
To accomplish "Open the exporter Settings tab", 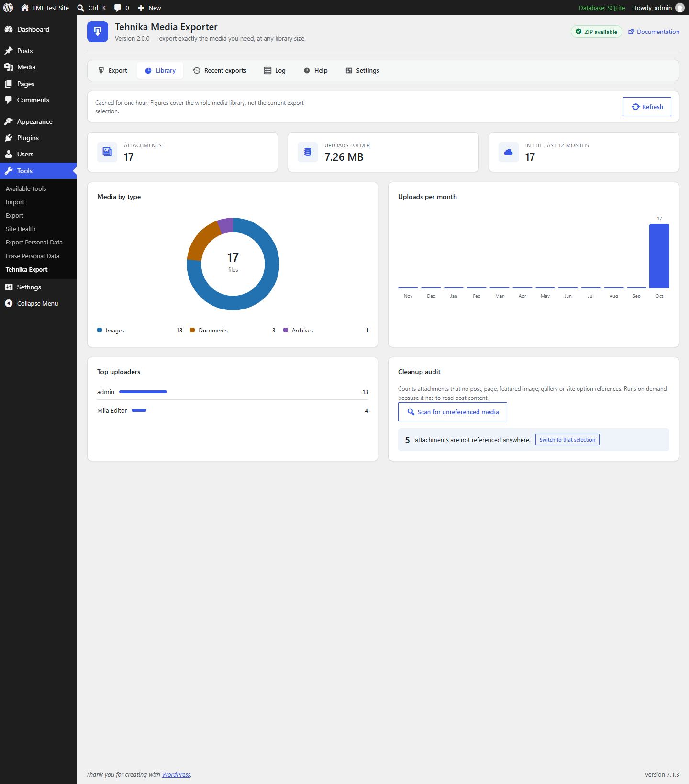I will pyautogui.click(x=362, y=70).
